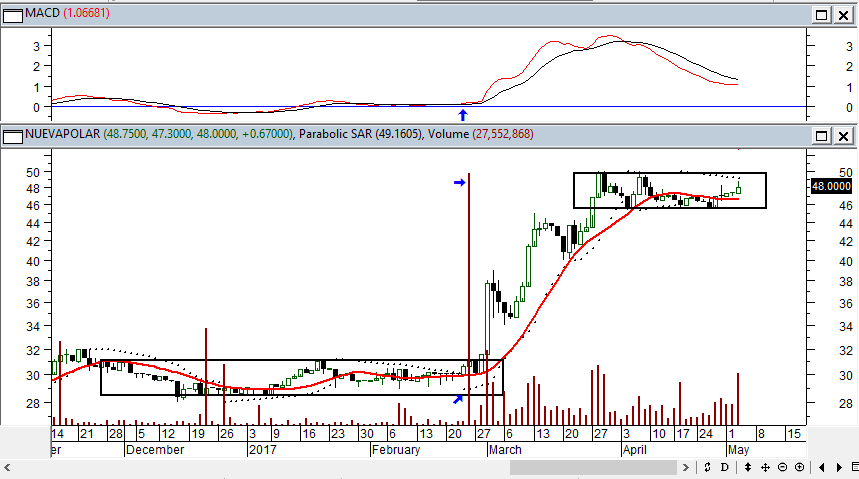The image size is (859, 479).
Task: Open the NUEVAPOLAR pane control menu icon
Action: click(x=13, y=136)
